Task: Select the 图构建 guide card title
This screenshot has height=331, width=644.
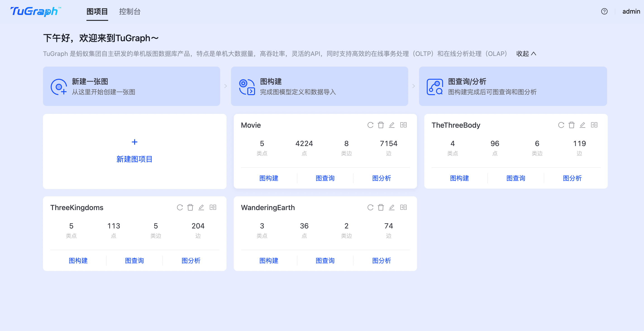Action: (271, 81)
